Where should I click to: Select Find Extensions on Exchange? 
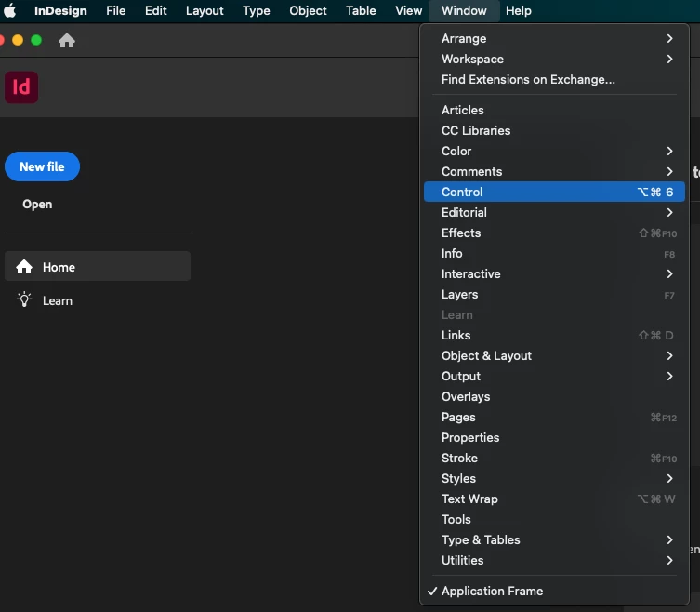tap(554, 79)
